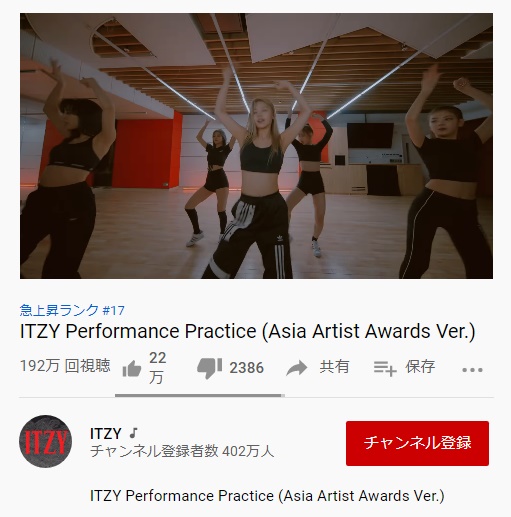
Task: Click the ITZY channel name link
Action: tap(105, 433)
